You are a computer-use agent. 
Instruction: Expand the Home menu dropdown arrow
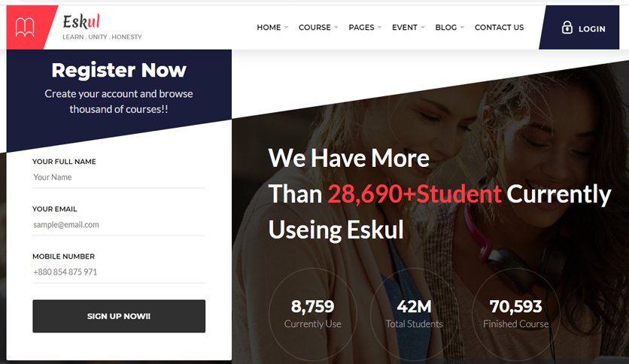(286, 27)
